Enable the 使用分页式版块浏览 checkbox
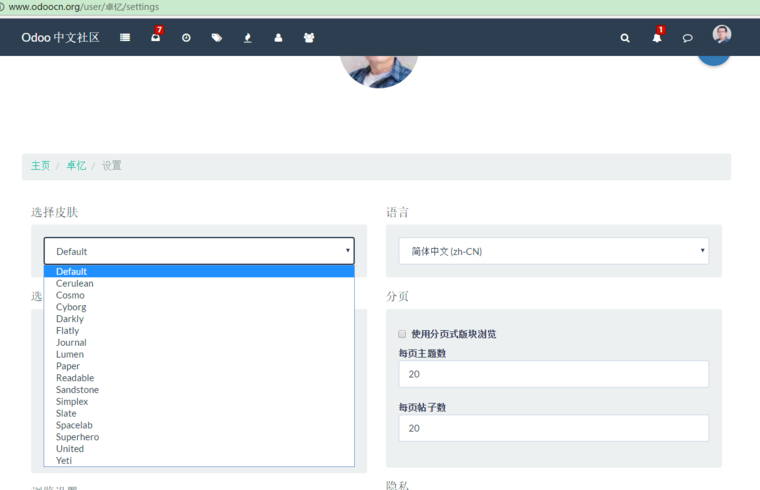This screenshot has height=490, width=760. click(402, 334)
